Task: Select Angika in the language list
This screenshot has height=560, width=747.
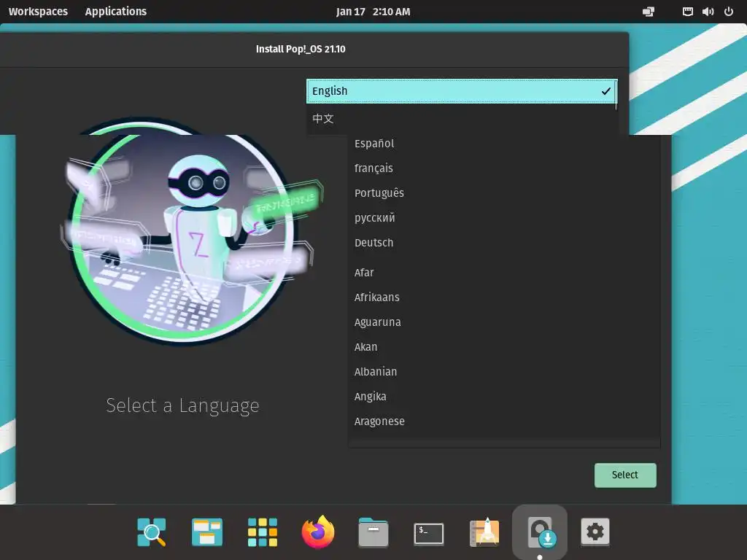Action: [503, 396]
